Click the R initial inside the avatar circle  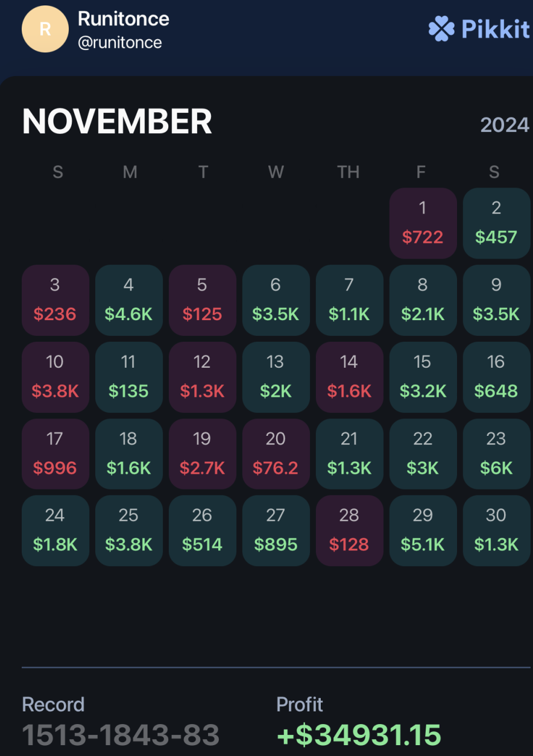[x=45, y=28]
